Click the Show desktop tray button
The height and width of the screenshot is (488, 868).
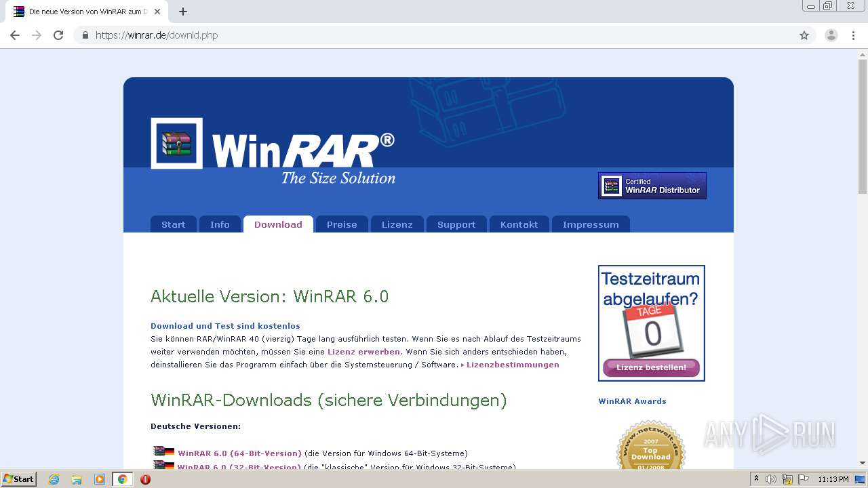point(861,479)
